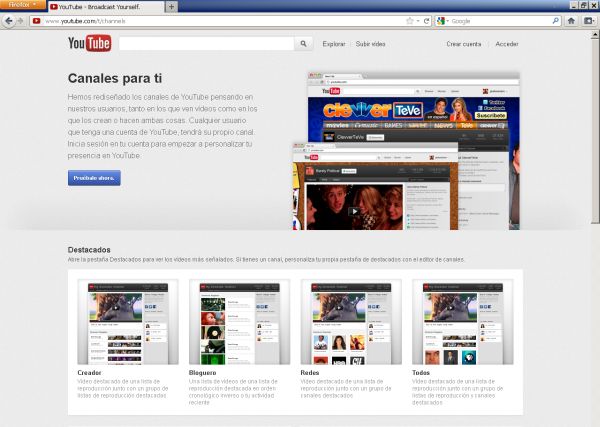This screenshot has width=600, height=427.
Task: Open the Bloguero layout thumbnail
Action: [240, 322]
